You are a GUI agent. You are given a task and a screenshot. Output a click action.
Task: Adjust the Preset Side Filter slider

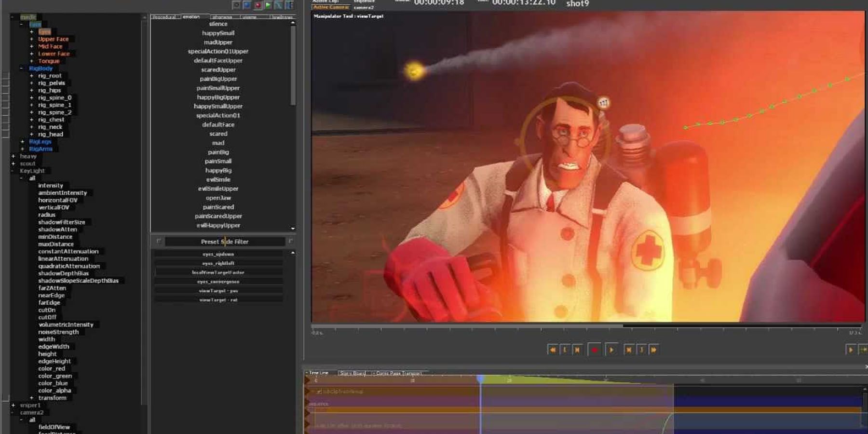tap(225, 242)
